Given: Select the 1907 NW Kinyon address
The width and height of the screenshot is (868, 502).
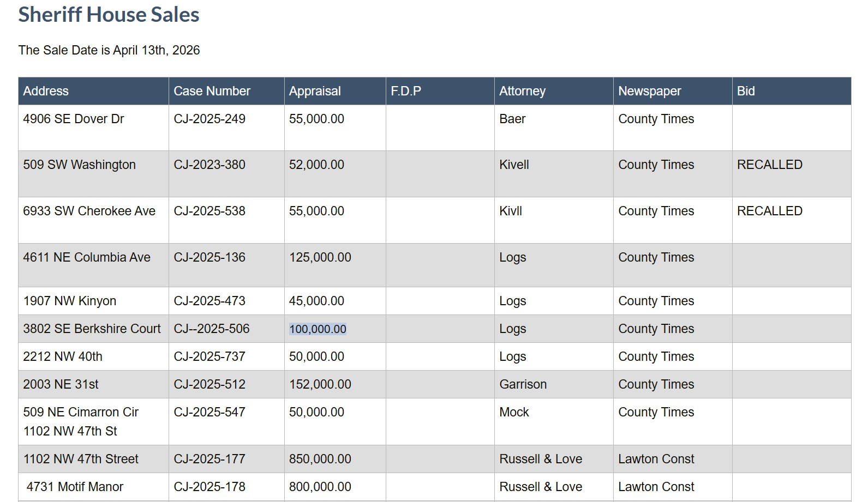Looking at the screenshot, I should tap(70, 301).
